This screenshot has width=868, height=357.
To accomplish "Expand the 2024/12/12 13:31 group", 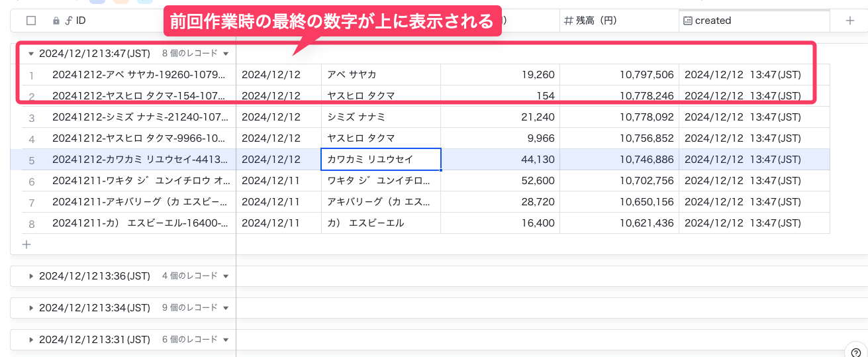I will pyautogui.click(x=31, y=340).
